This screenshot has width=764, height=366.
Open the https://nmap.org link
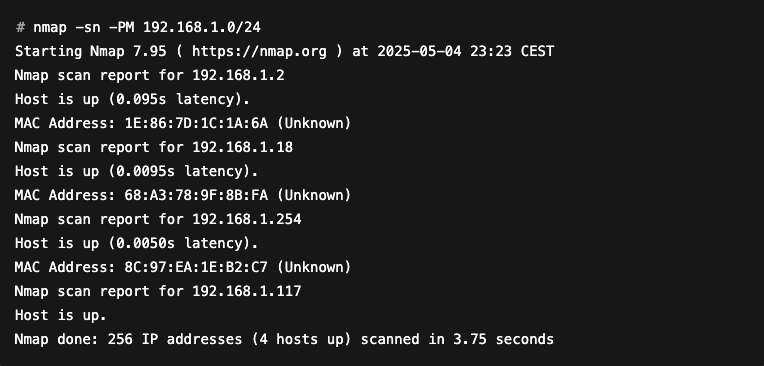click(x=259, y=52)
